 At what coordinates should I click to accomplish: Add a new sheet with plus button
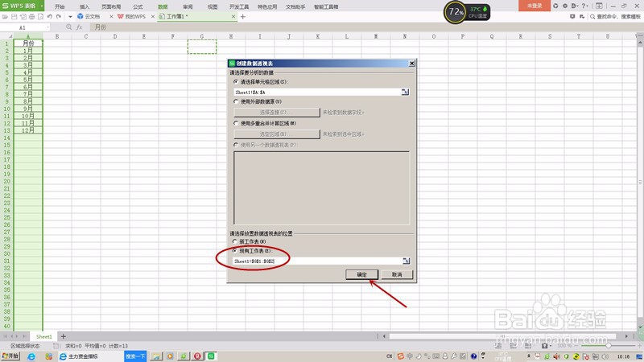point(64,336)
